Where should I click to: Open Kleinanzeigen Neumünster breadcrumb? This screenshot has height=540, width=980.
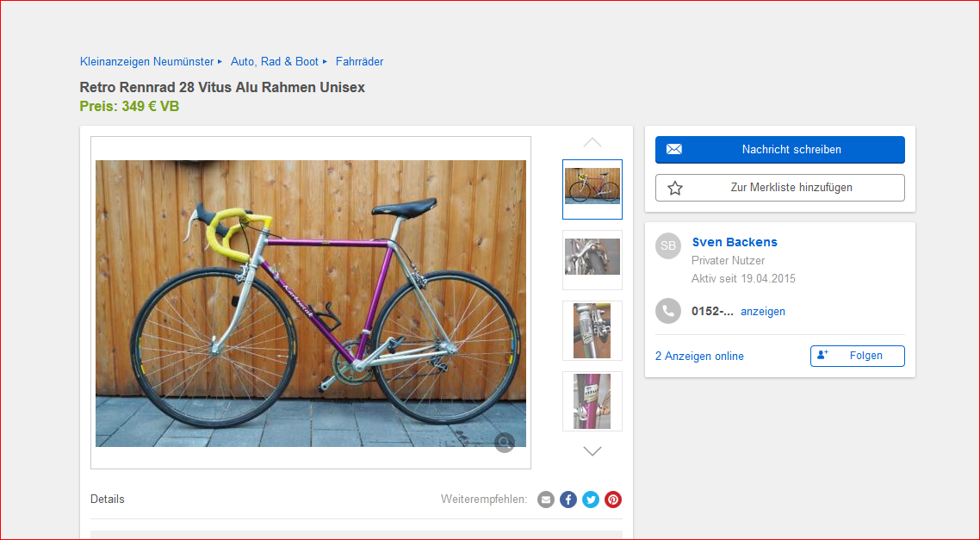(x=147, y=61)
